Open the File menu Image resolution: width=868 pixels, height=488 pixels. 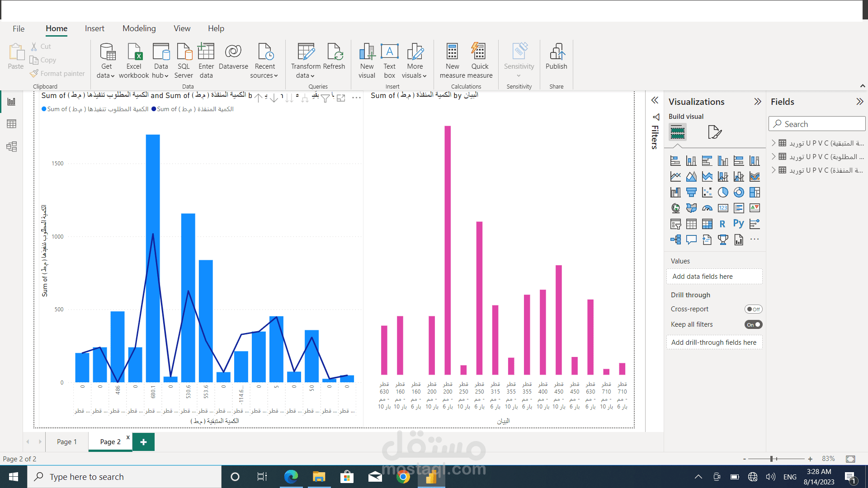pos(19,28)
